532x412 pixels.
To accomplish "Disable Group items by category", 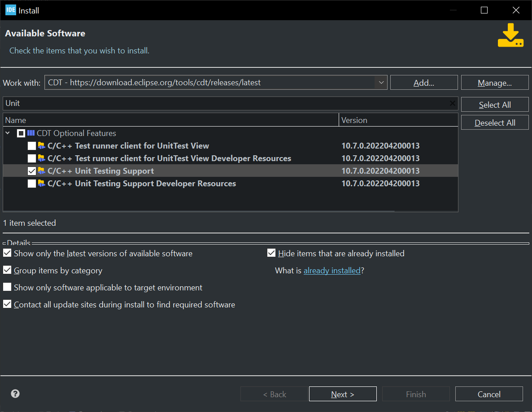I will point(7,270).
